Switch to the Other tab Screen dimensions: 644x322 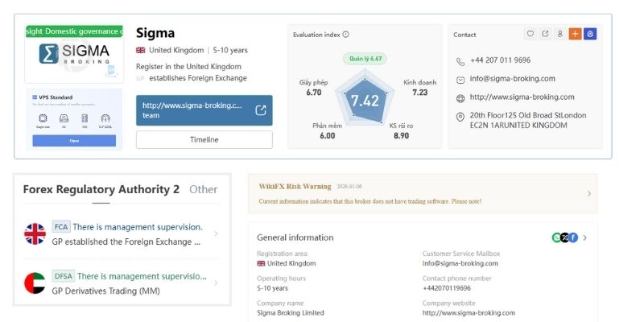tap(204, 189)
